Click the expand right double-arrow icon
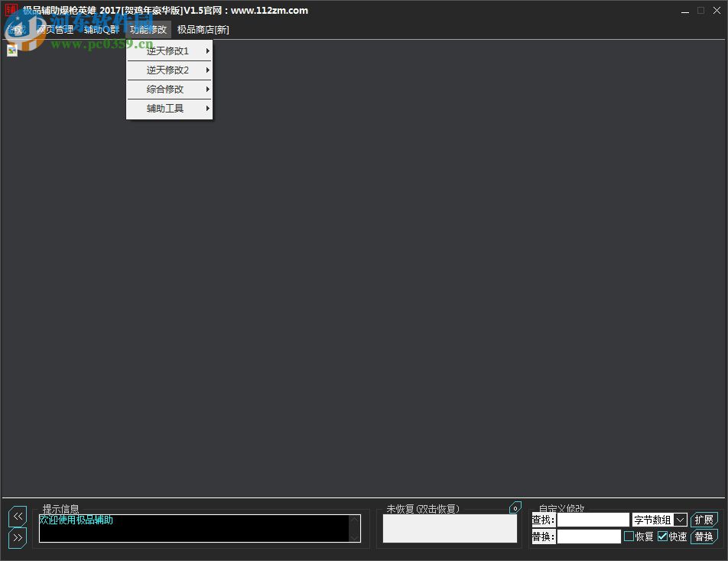728x561 pixels. tap(18, 538)
